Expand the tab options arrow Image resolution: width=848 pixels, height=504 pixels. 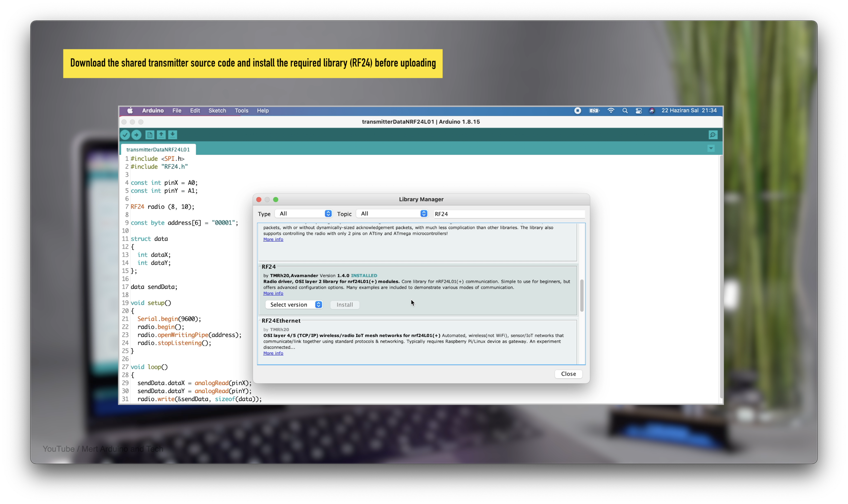point(711,148)
